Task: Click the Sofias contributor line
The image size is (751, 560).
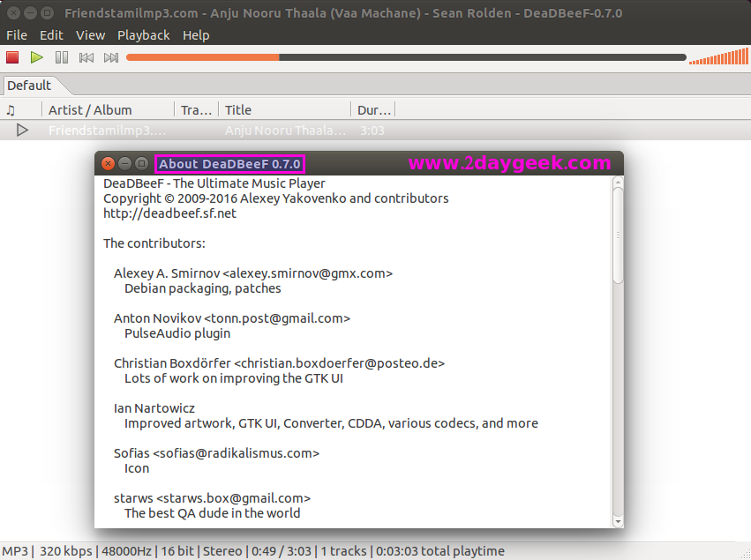Action: click(x=216, y=453)
